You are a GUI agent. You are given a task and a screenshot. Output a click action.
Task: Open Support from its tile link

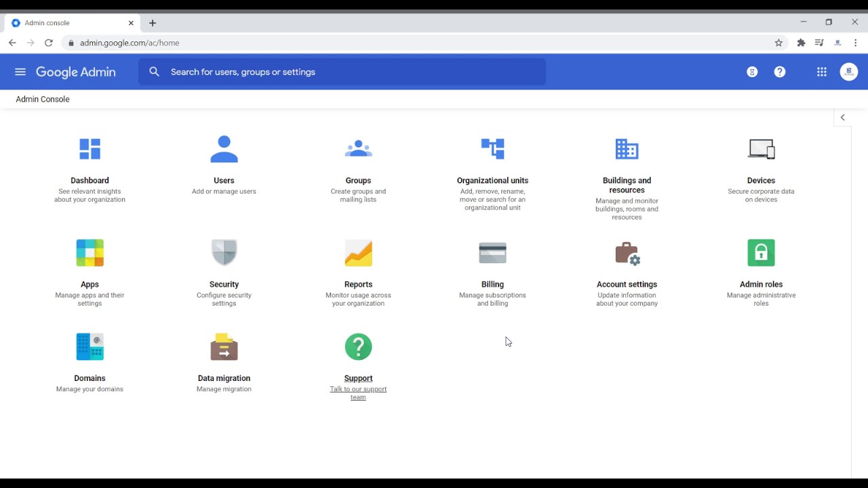pos(358,378)
